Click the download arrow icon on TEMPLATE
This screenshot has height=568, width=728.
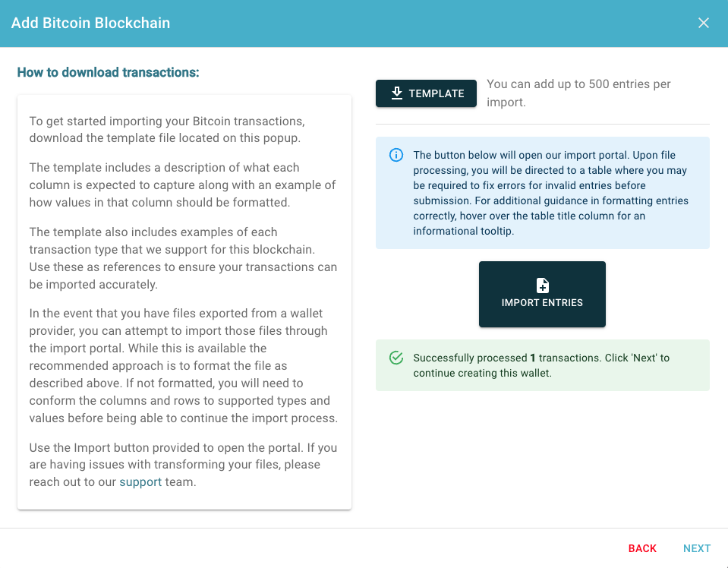click(396, 93)
